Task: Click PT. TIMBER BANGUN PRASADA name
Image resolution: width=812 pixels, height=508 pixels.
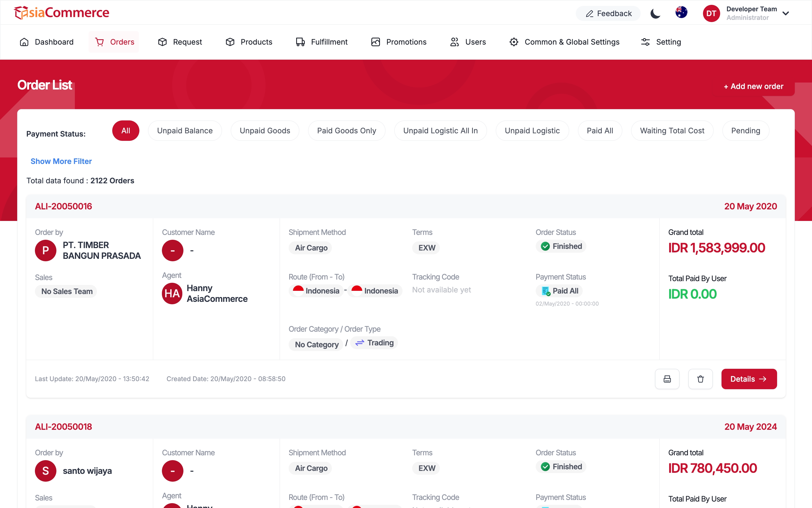Action: (x=102, y=250)
